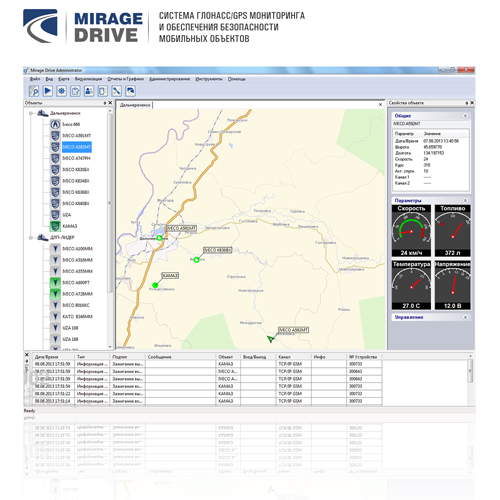This screenshot has height=500, width=500.
Task: Expand the Управление section chevron
Action: pos(465,317)
